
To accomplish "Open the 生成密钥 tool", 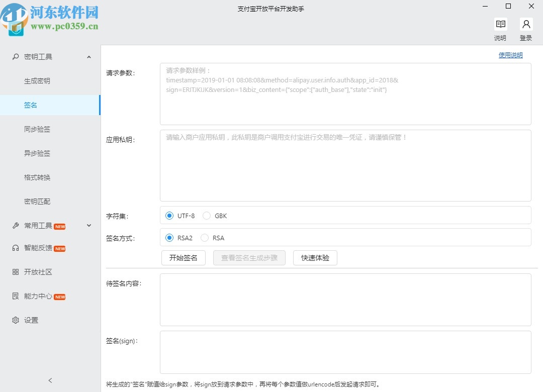I will [37, 80].
